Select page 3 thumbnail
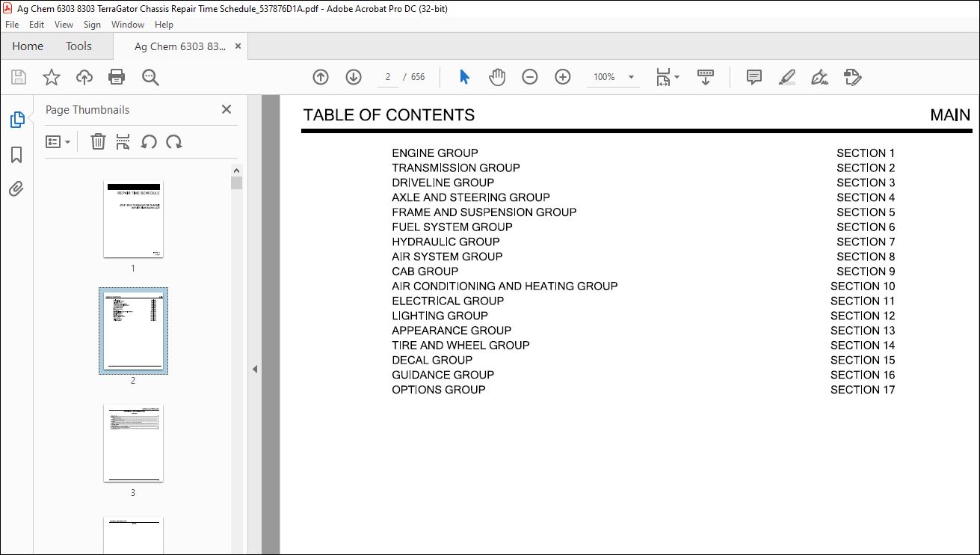Screen dimensions: 980x555 133,444
